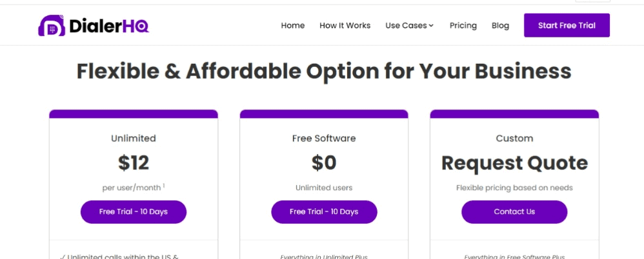Visit the Blog link
Viewport: 644px width, 259px height.
click(x=500, y=25)
